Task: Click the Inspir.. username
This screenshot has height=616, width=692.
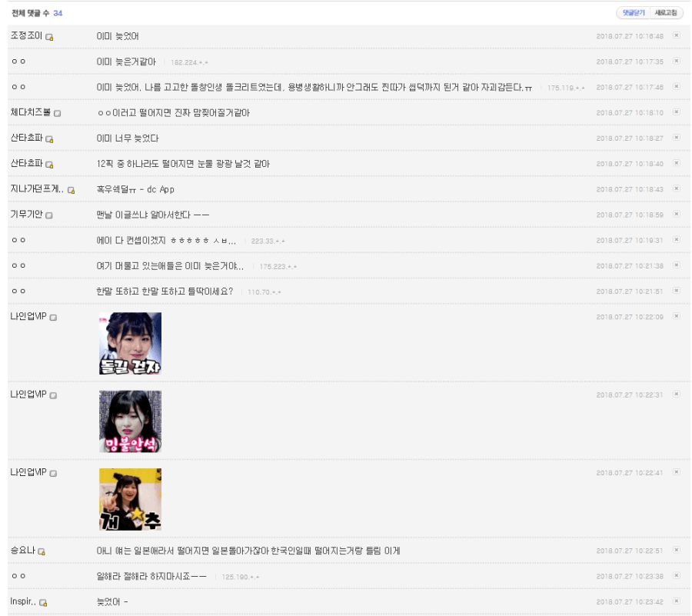Action: pos(23,601)
